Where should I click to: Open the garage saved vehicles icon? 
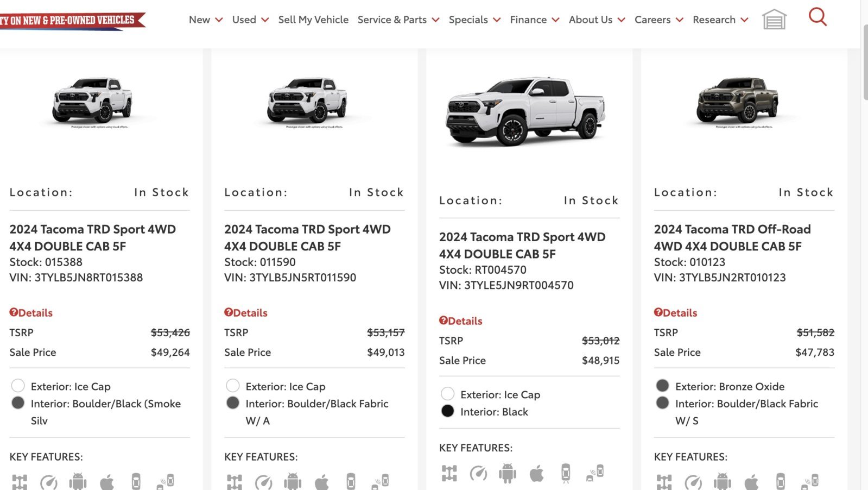pos(774,20)
